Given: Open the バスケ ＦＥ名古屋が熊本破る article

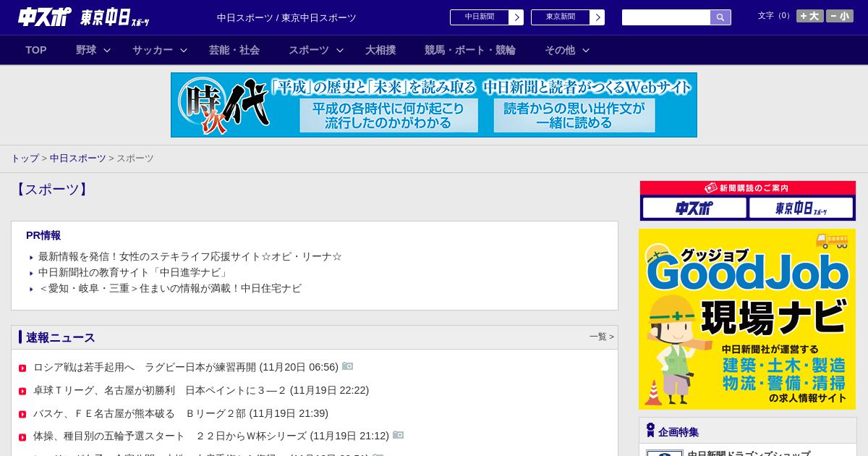Looking at the screenshot, I should 181,413.
